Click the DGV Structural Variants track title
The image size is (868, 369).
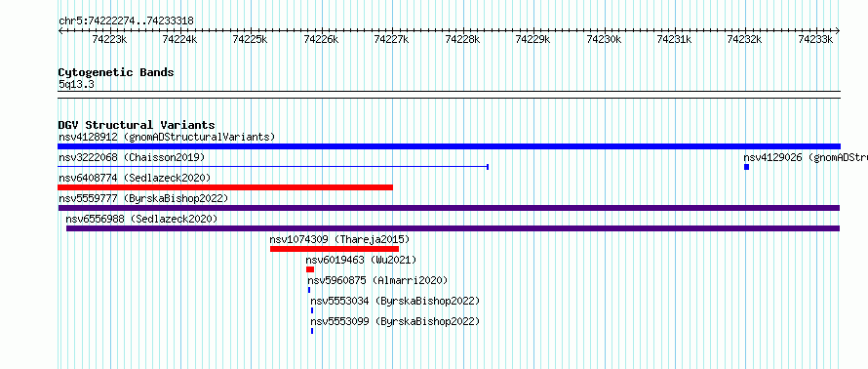pyautogui.click(x=137, y=125)
